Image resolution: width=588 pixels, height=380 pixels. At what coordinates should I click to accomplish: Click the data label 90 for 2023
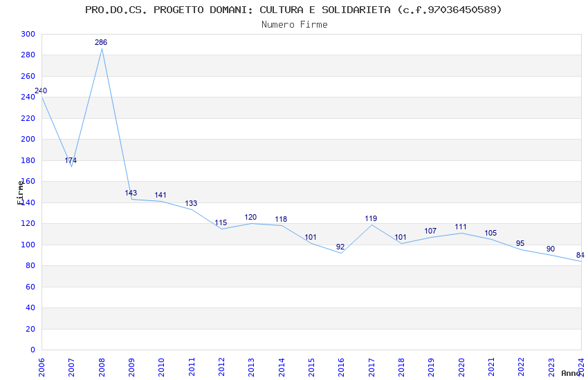pos(551,249)
